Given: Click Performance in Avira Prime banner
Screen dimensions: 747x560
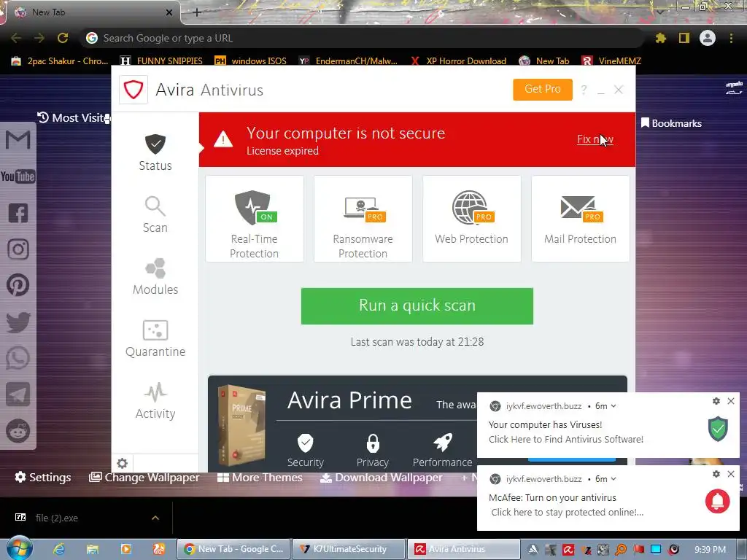Looking at the screenshot, I should point(443,450).
